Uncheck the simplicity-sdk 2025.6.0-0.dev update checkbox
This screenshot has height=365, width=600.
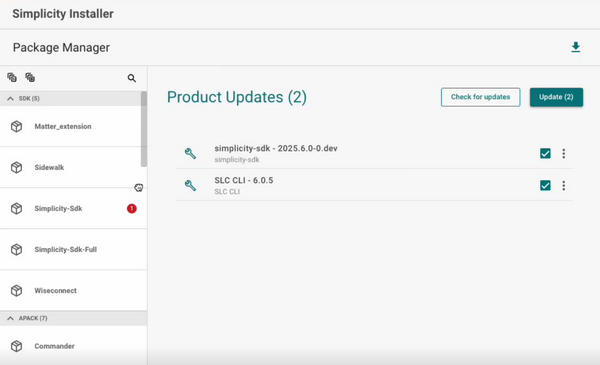click(x=545, y=153)
